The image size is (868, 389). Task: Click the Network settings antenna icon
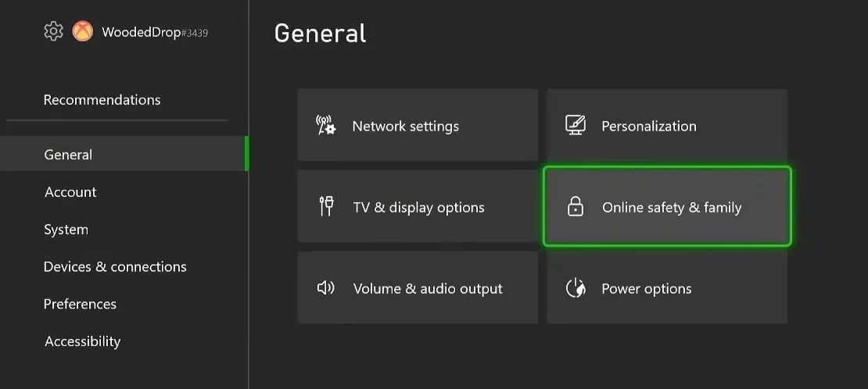(325, 126)
